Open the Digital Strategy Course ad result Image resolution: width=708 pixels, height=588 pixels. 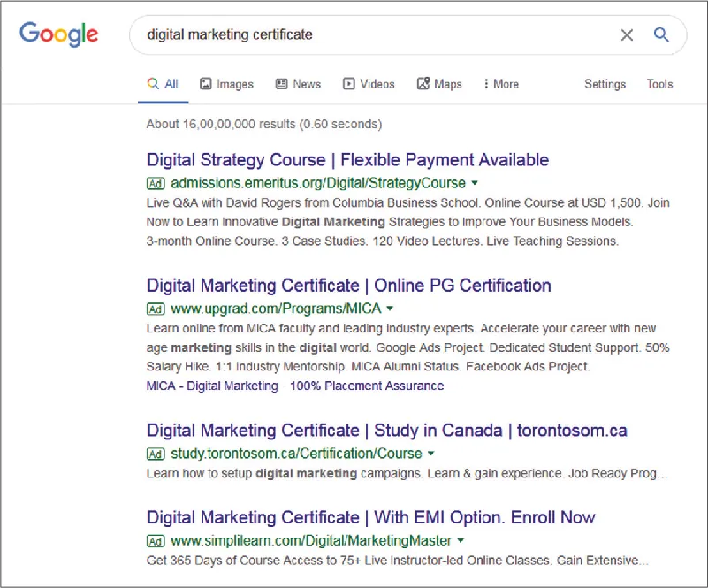tap(347, 160)
